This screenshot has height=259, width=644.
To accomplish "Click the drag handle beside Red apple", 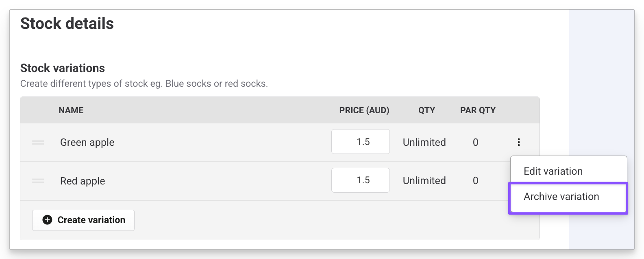I will point(38,181).
